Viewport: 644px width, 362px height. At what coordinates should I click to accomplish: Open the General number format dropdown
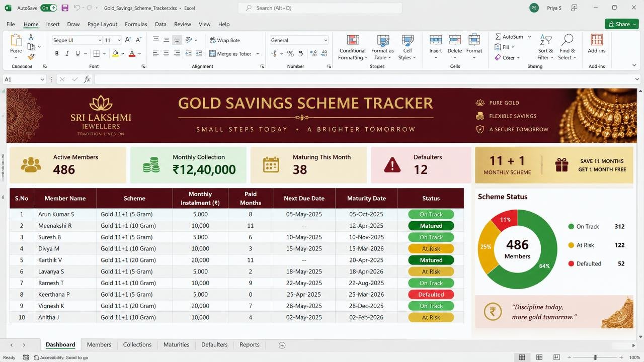point(326,40)
